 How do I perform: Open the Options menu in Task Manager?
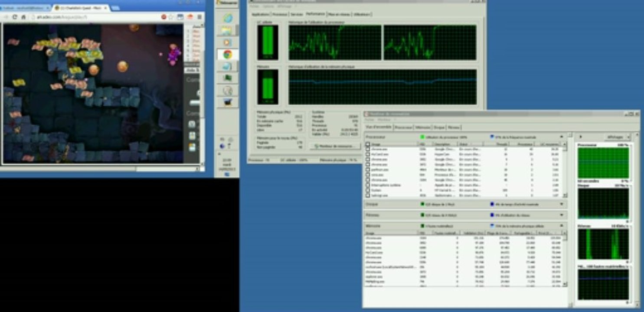(x=268, y=6)
